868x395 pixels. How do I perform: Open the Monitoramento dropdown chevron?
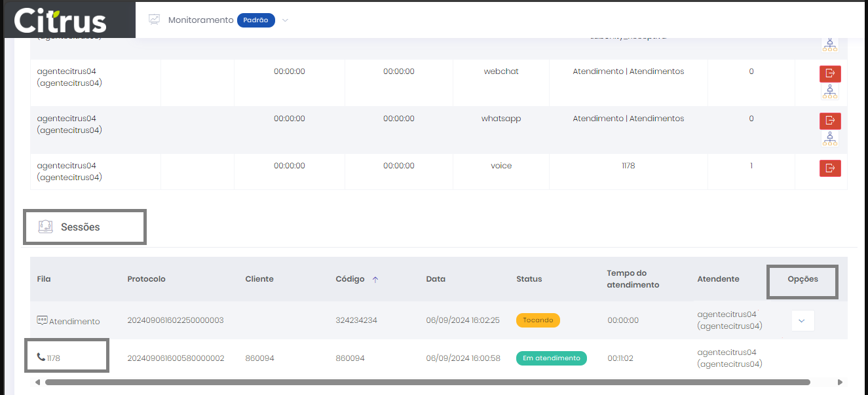coord(285,20)
